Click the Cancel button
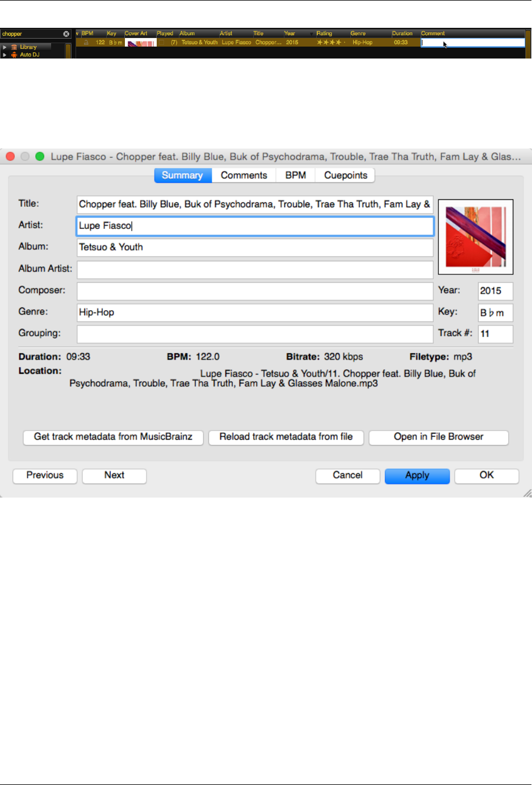532x785 pixels. click(347, 476)
